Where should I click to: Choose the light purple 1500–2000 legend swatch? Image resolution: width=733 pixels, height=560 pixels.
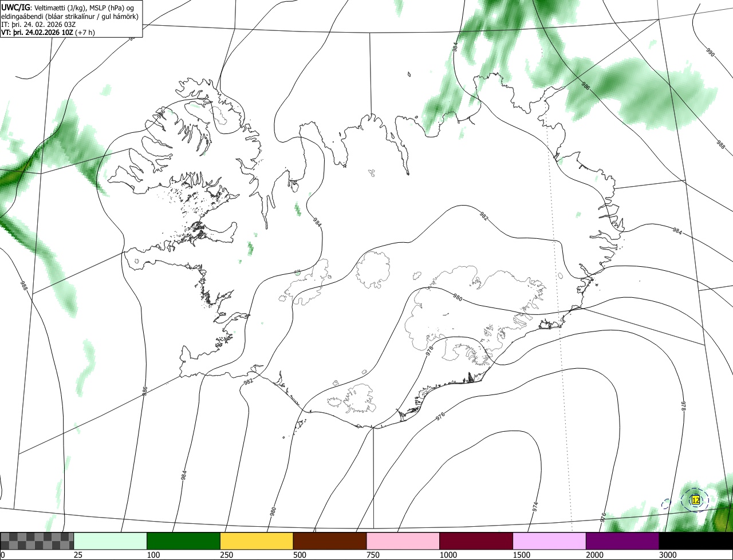(550, 541)
